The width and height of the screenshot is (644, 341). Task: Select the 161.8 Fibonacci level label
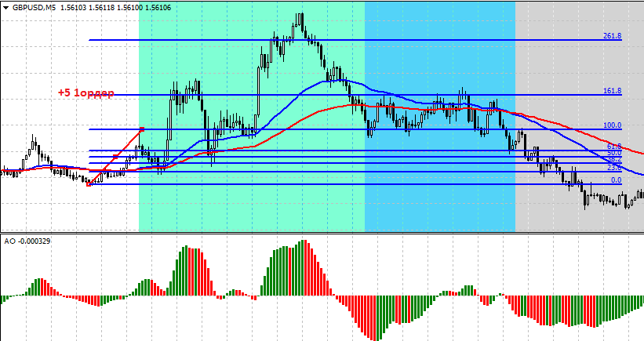(x=612, y=91)
